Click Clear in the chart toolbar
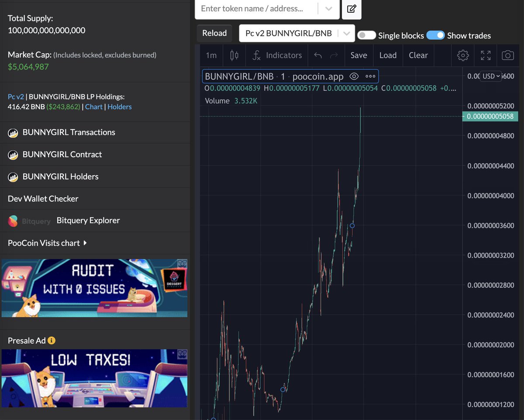This screenshot has height=420, width=524. click(x=418, y=55)
